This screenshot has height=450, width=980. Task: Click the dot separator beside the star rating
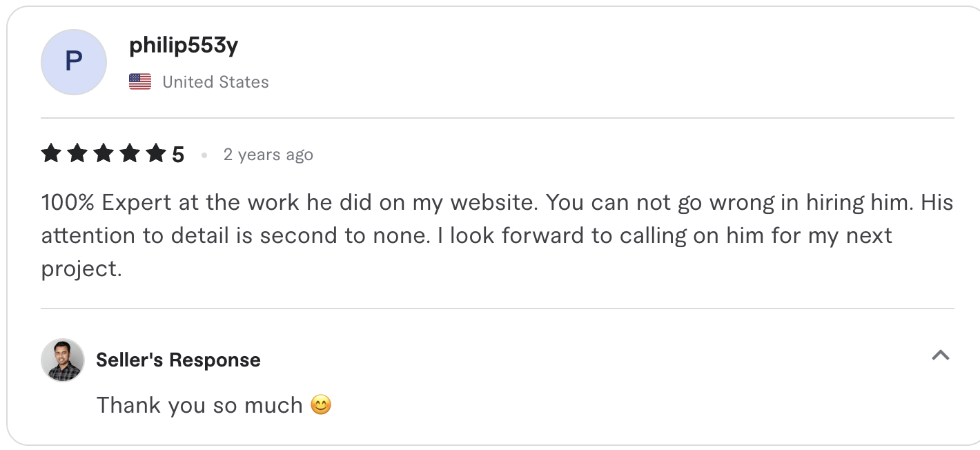coord(204,155)
